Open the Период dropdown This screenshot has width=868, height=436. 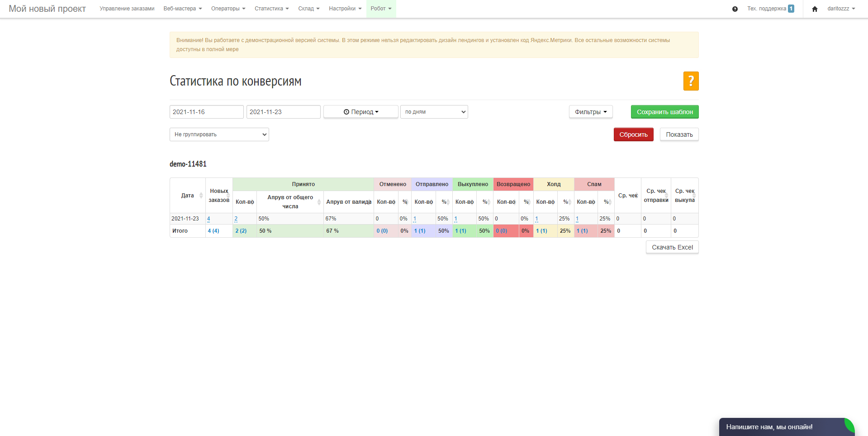361,112
